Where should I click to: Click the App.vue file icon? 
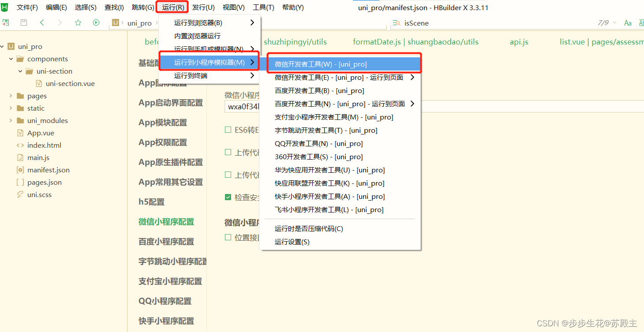[20, 133]
